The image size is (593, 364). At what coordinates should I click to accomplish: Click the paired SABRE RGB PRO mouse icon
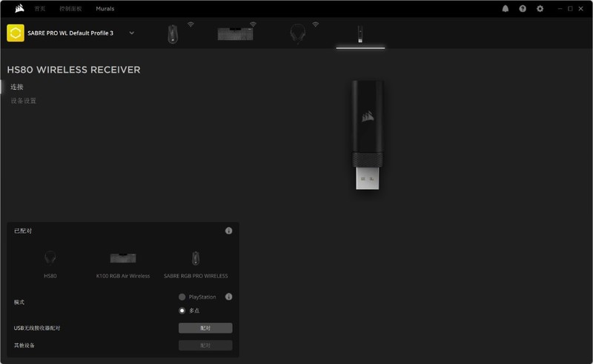[x=196, y=258]
